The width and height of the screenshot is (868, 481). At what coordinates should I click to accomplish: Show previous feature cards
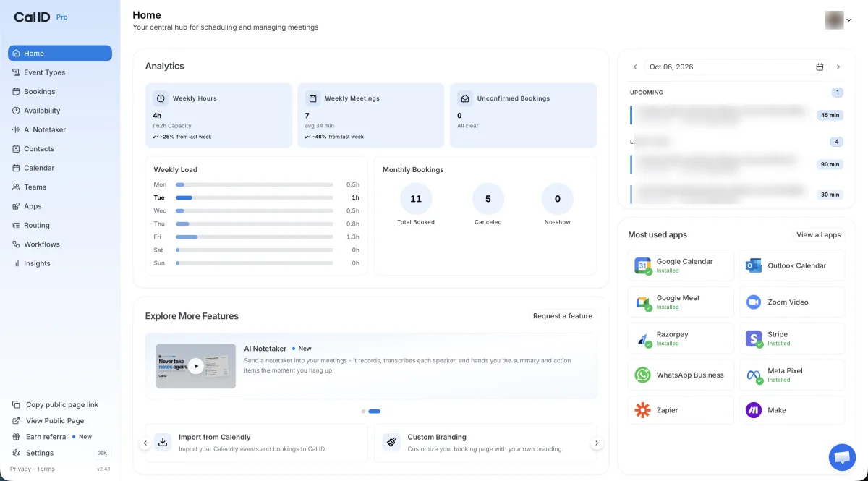(145, 443)
